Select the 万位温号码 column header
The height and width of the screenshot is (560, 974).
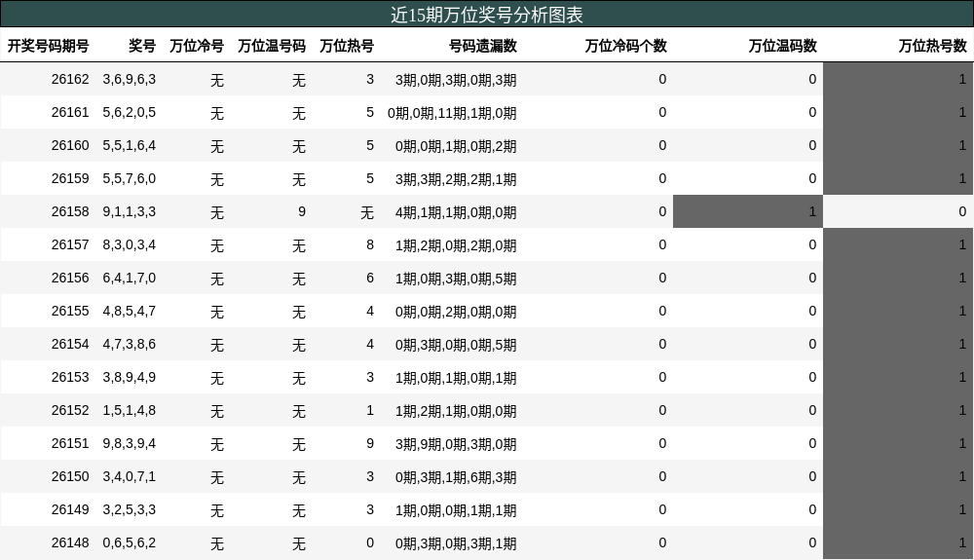[272, 46]
